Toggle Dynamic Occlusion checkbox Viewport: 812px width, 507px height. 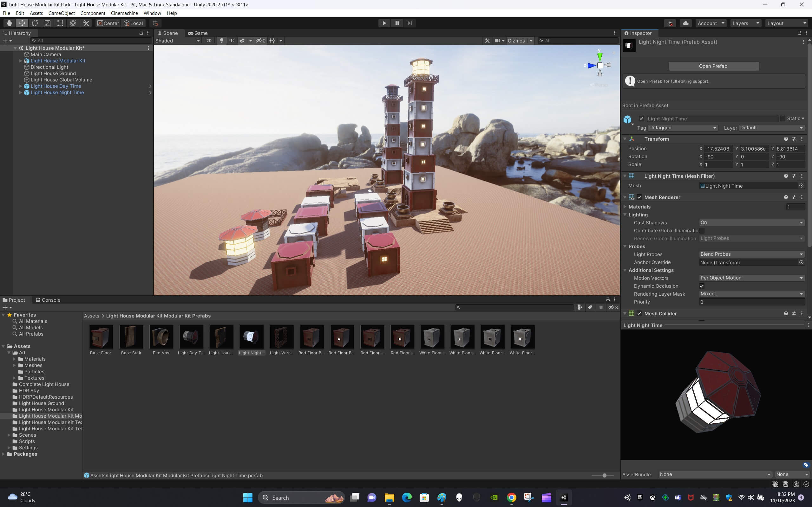click(x=702, y=286)
